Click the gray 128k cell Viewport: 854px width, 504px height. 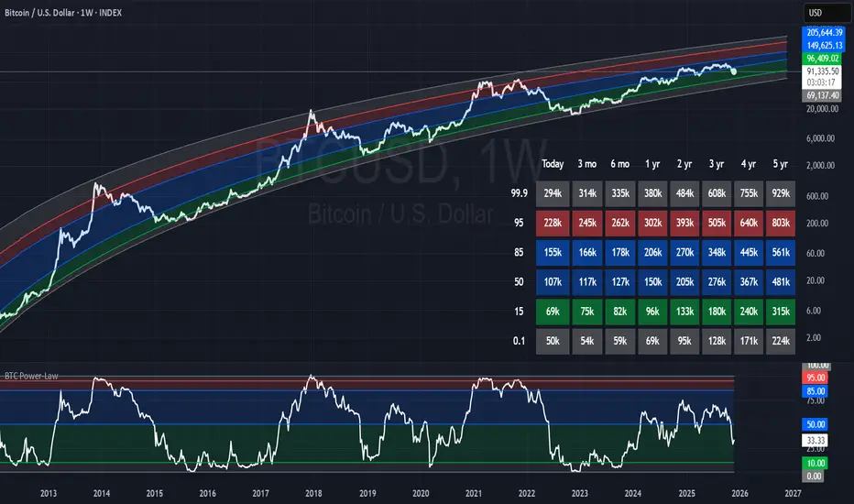tap(717, 341)
